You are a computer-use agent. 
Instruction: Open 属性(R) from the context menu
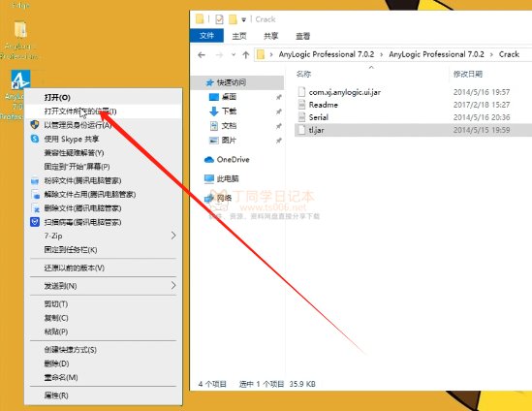103,395
